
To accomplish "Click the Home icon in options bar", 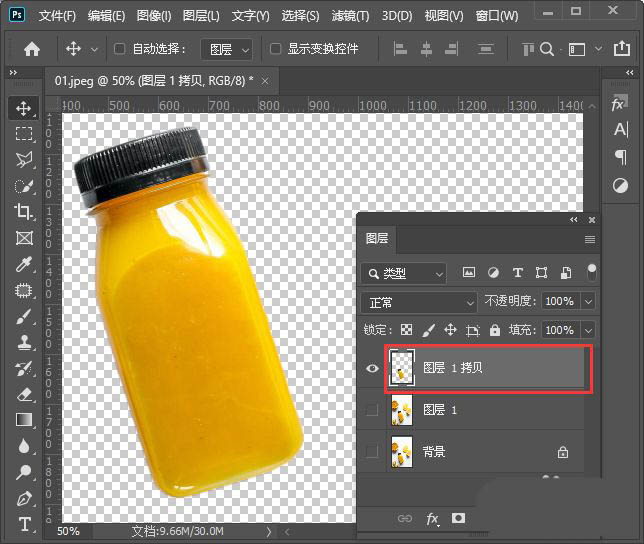I will [32, 50].
